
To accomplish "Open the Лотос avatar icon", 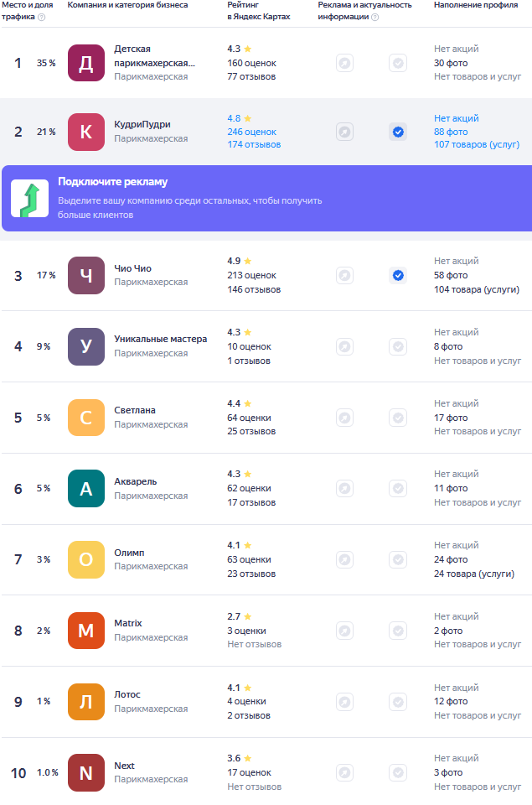I will pyautogui.click(x=86, y=702).
